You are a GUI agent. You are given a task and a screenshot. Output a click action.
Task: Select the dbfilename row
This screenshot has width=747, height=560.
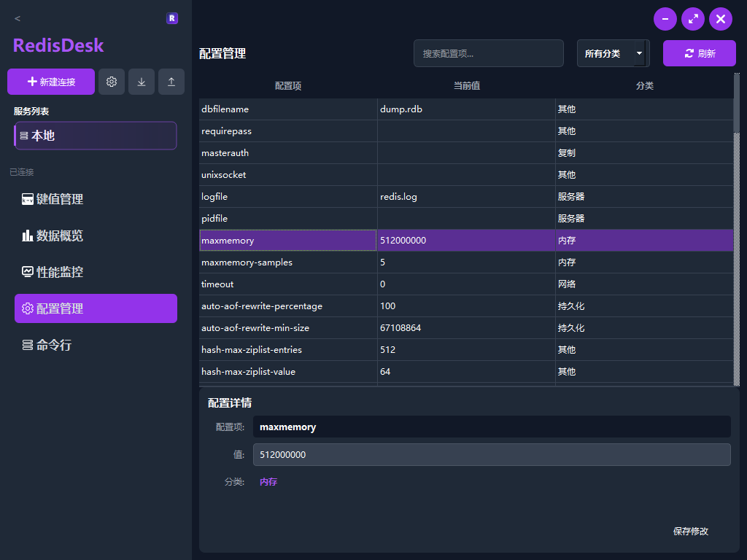tap(466, 109)
